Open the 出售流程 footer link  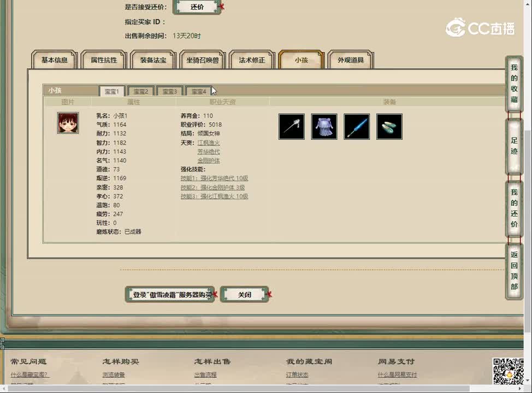(x=205, y=374)
